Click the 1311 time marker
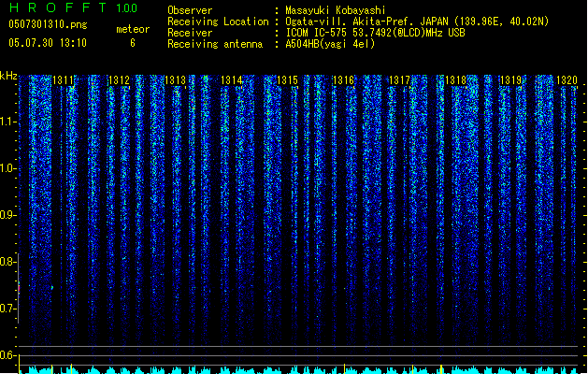Viewport: 588px width, 374px height. coord(63,80)
